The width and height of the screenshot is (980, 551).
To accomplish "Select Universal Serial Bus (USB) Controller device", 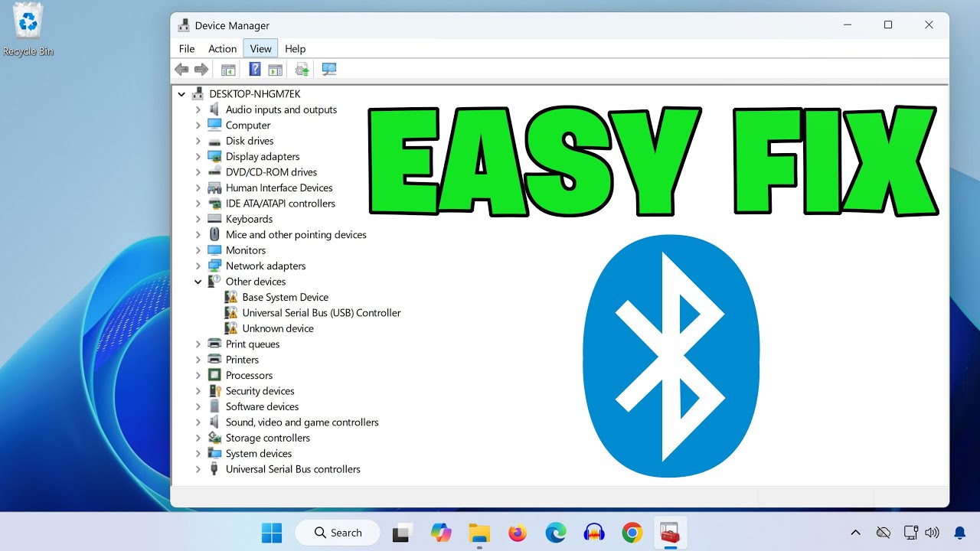I will tap(322, 313).
